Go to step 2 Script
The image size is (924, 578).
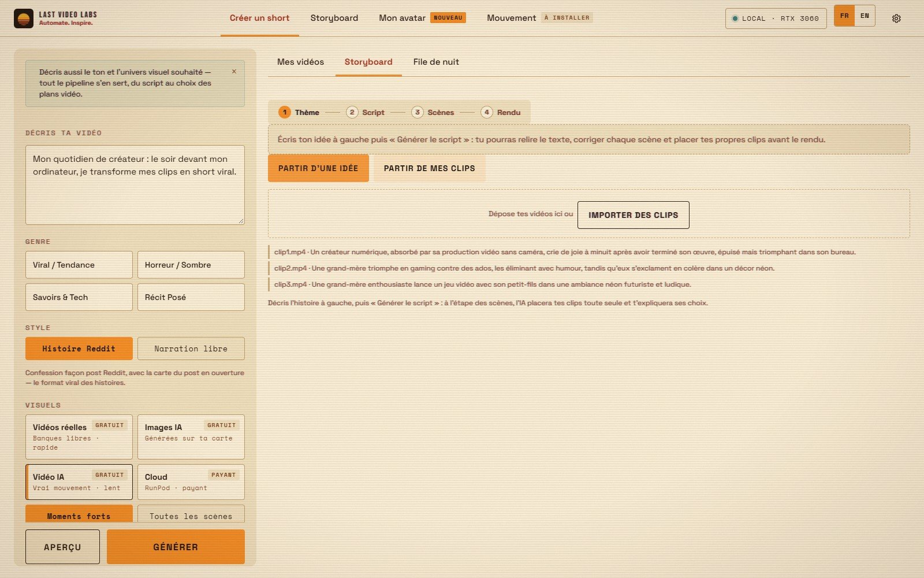pos(366,112)
